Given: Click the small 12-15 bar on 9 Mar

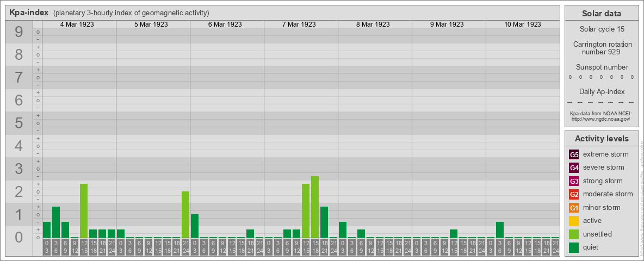Looking at the screenshot, I should click(454, 233).
